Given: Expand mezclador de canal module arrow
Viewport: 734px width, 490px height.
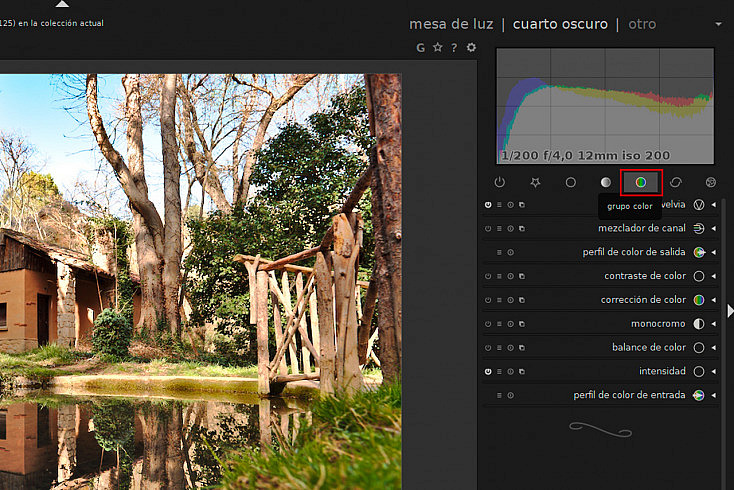Looking at the screenshot, I should pos(714,228).
